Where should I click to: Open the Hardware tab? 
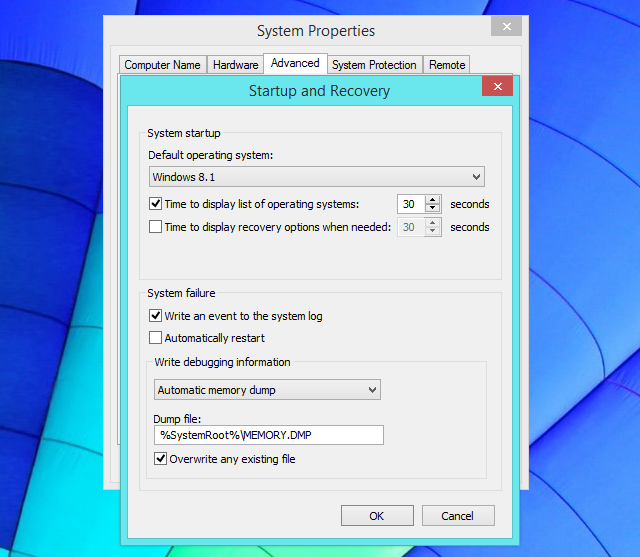click(x=236, y=65)
